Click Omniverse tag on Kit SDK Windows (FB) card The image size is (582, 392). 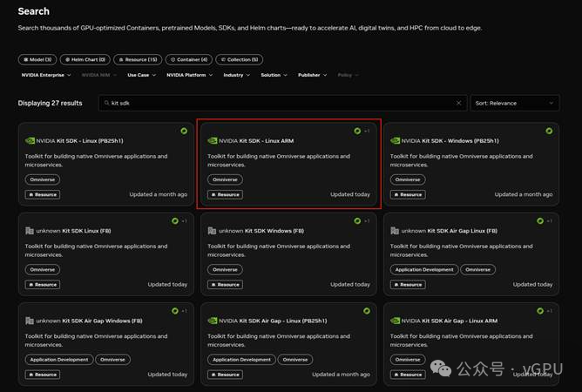(225, 269)
